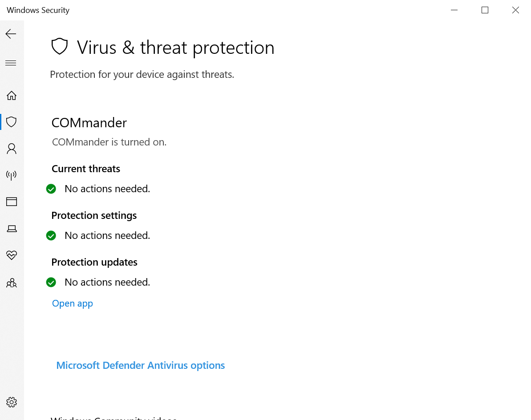Open Device performance & health heart icon
The width and height of the screenshot is (531, 420).
pyautogui.click(x=12, y=255)
